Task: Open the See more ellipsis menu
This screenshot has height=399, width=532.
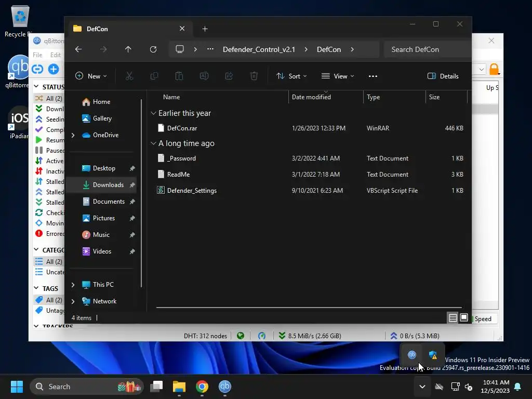Action: pos(373,76)
